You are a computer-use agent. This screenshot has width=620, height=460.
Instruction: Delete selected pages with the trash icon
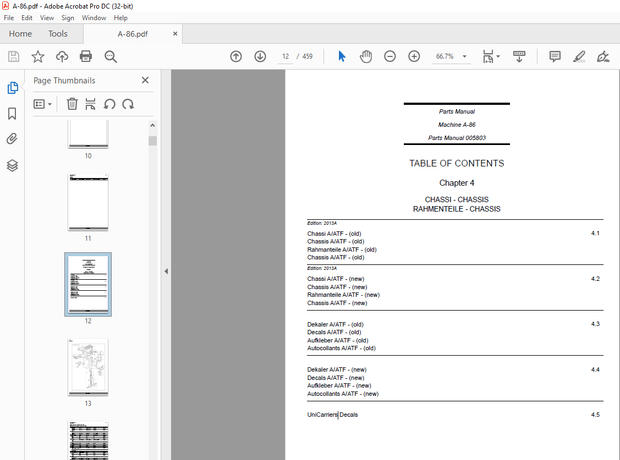point(72,104)
